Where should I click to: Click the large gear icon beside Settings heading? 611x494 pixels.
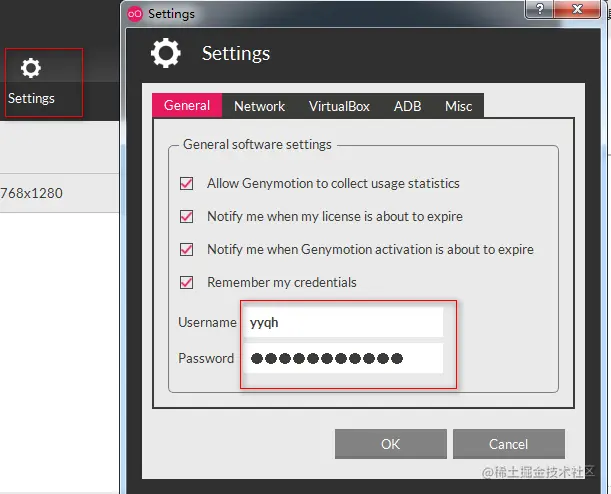[x=166, y=53]
